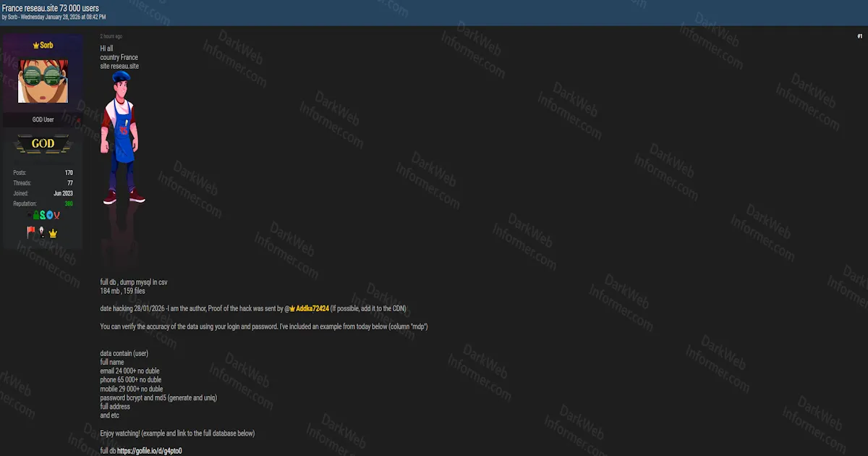Viewport: 868px width, 456px height.
Task: Select the green S badge icon
Action: pos(43,215)
